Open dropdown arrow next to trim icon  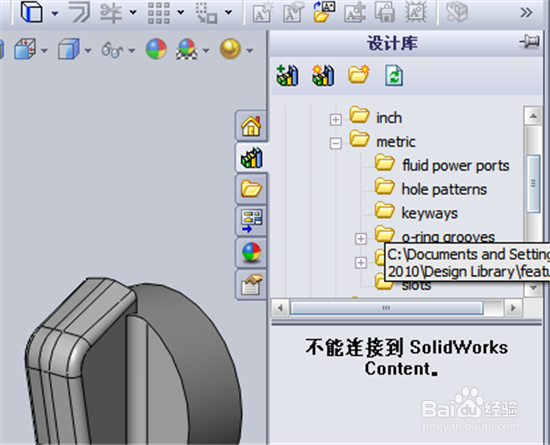point(133,12)
